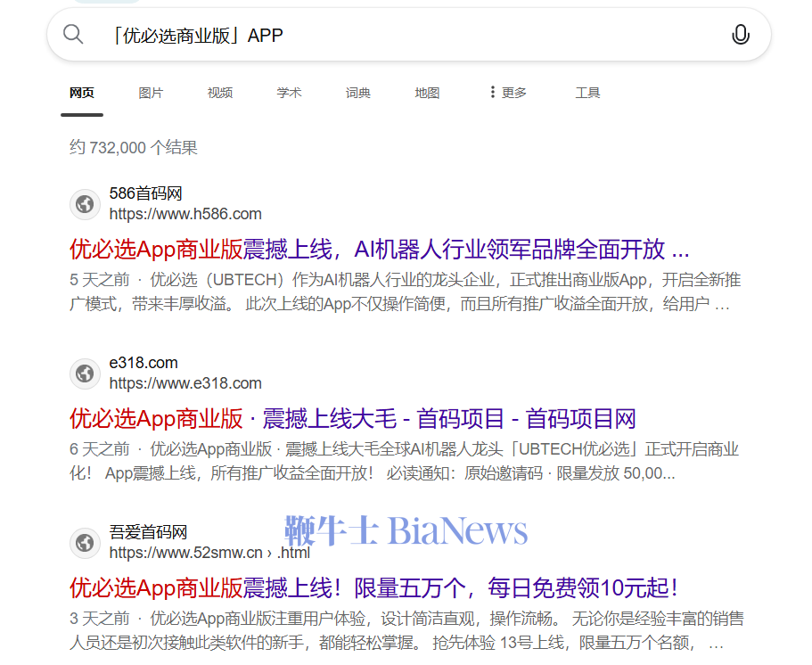Image resolution: width=812 pixels, height=665 pixels.
Task: Click the 约 732,000 个结果 count text
Action: tap(134, 148)
